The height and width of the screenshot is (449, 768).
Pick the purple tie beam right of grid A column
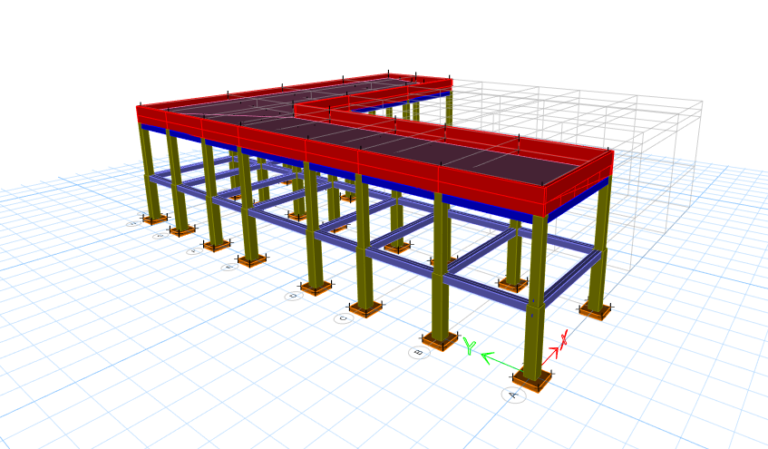point(573,277)
